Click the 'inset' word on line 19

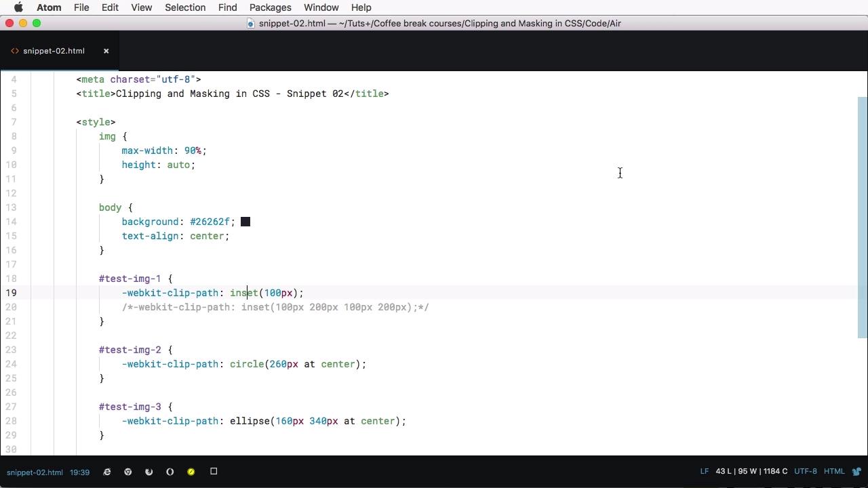point(244,293)
